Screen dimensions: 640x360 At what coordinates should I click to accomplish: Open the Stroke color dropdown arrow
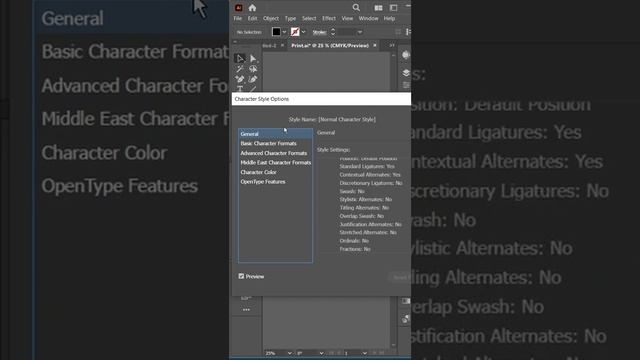click(x=303, y=32)
